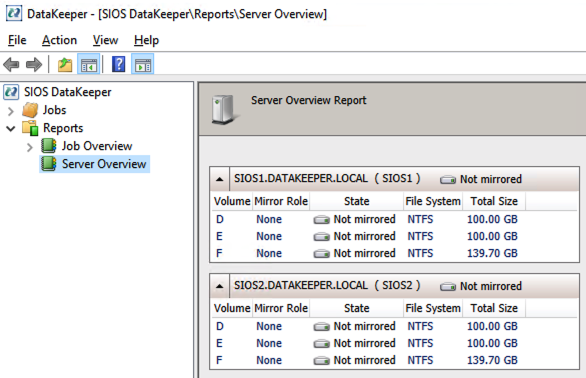Click Mirror Role None for SIOS2 volume E

(x=269, y=343)
